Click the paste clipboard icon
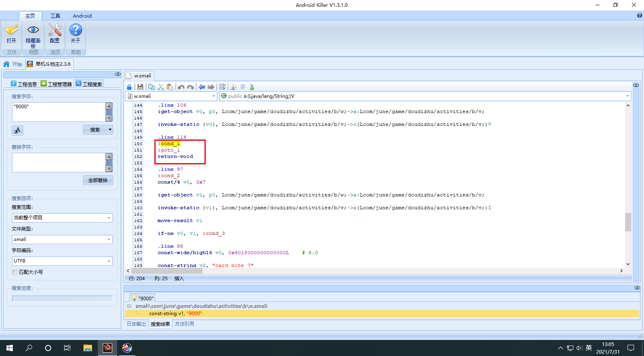Viewport: 644px width, 356px height. tap(170, 87)
